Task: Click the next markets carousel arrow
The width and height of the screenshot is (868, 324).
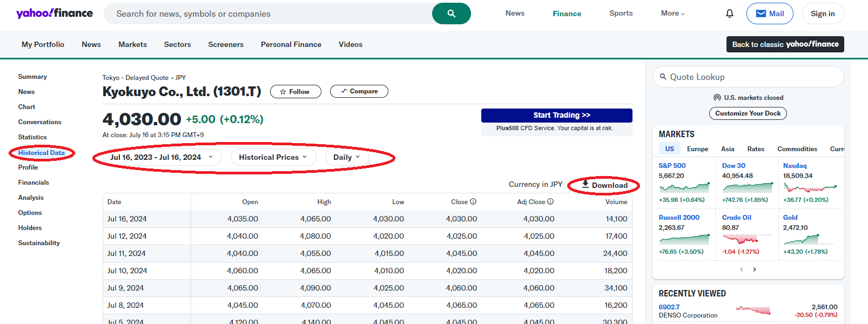Action: (x=755, y=269)
